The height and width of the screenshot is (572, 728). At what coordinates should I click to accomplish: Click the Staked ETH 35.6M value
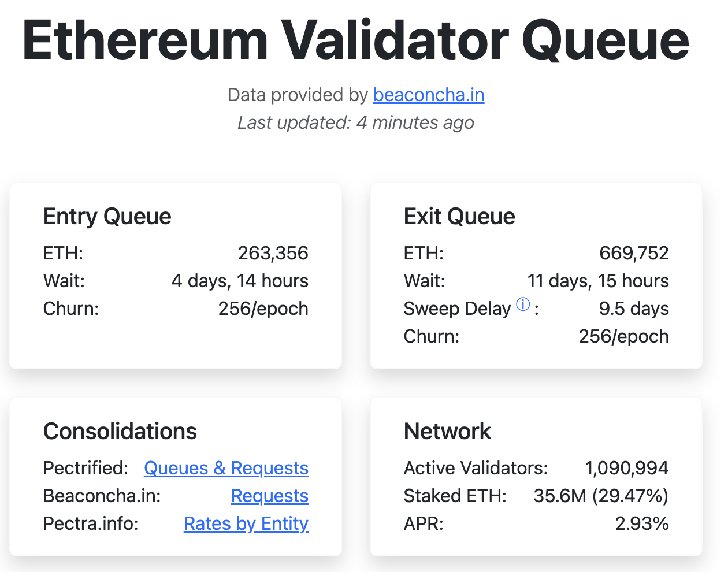[601, 496]
